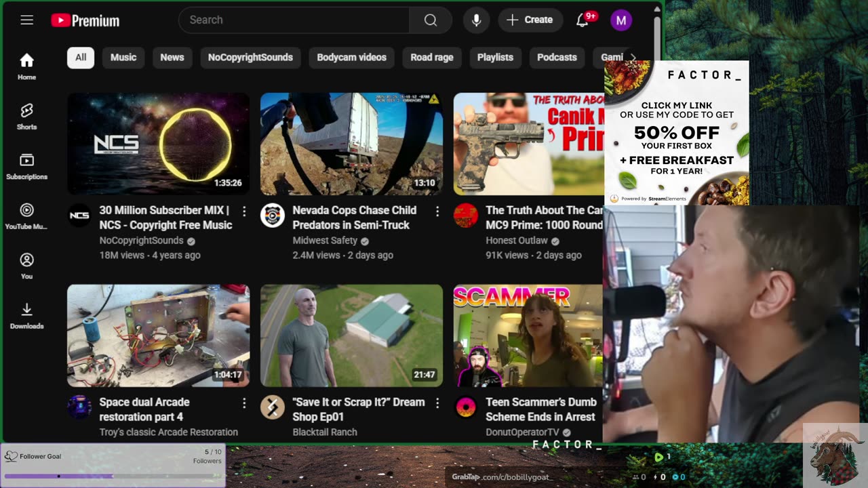Click "18M views · 4 years ago" text
The height and width of the screenshot is (488, 868).
[150, 256]
